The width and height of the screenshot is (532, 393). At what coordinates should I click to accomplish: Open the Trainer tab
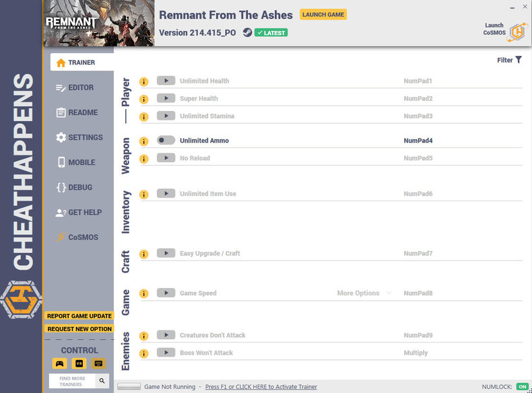tap(82, 62)
